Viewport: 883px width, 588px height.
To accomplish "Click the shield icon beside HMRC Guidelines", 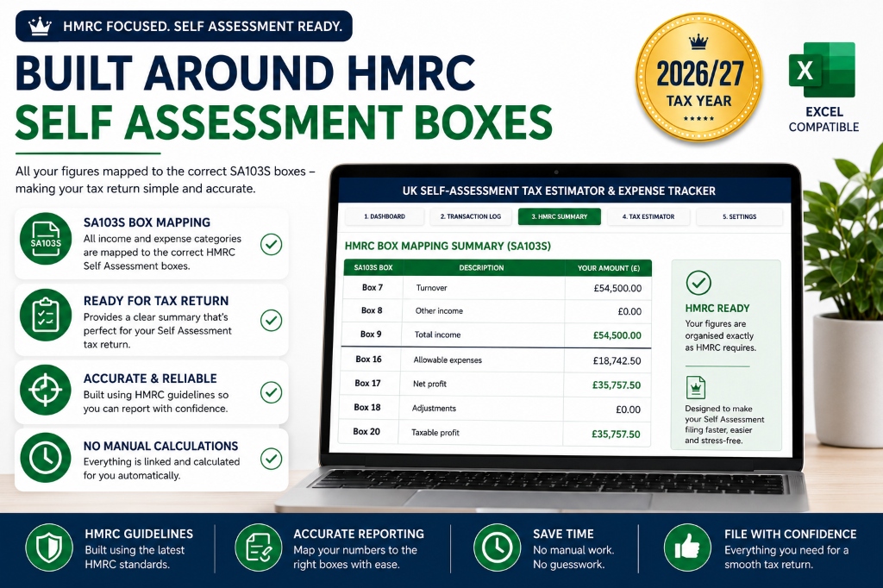I will click(49, 547).
